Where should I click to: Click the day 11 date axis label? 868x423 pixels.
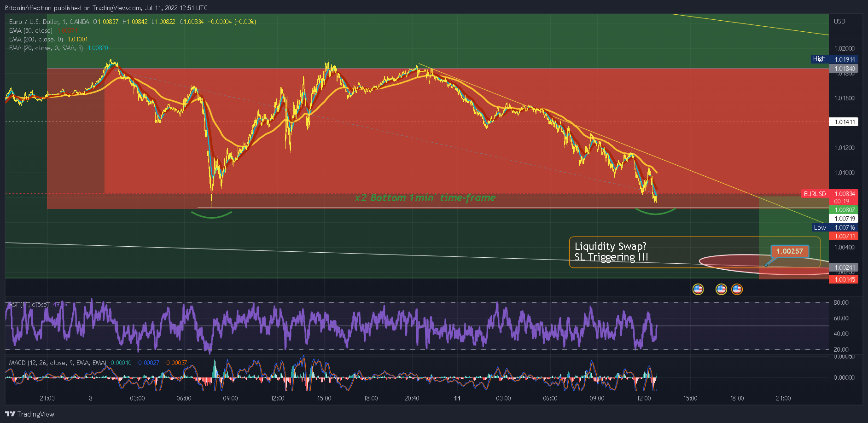[457, 398]
